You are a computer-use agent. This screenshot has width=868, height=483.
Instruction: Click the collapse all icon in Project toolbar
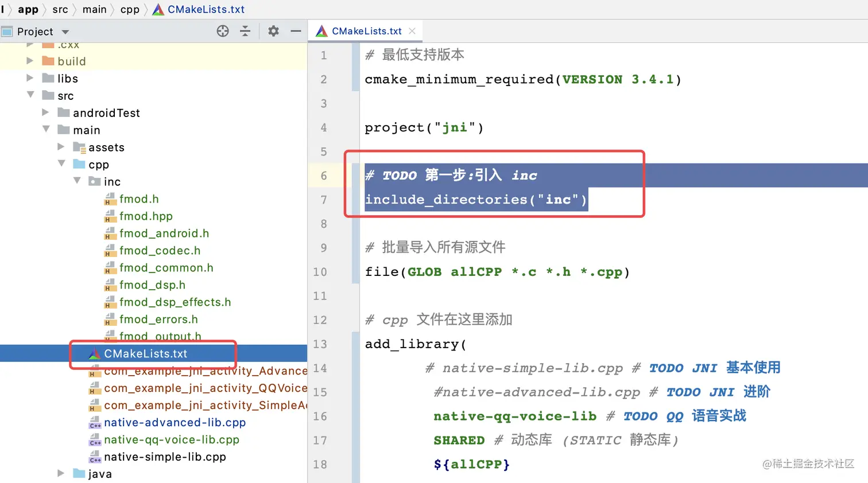(x=245, y=31)
